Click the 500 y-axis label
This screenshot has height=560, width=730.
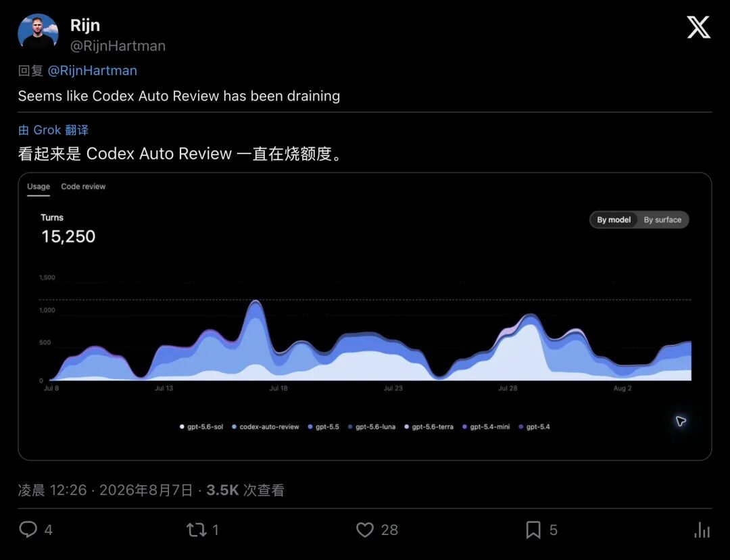(x=45, y=342)
